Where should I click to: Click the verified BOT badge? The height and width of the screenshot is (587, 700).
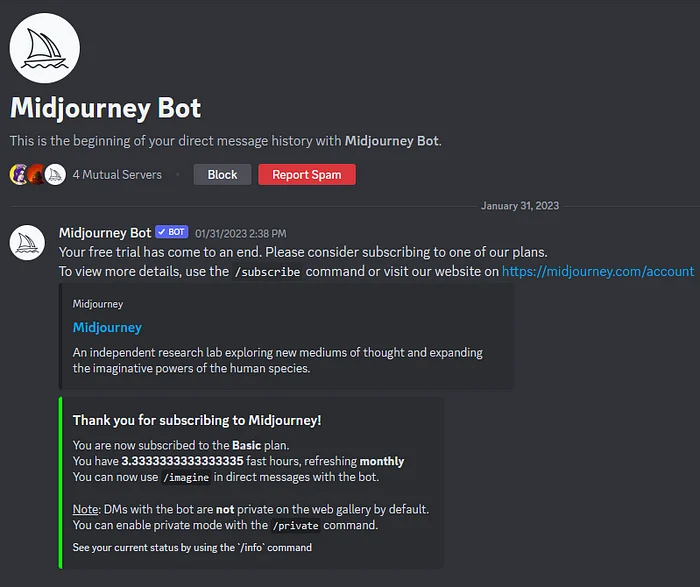[x=172, y=232]
